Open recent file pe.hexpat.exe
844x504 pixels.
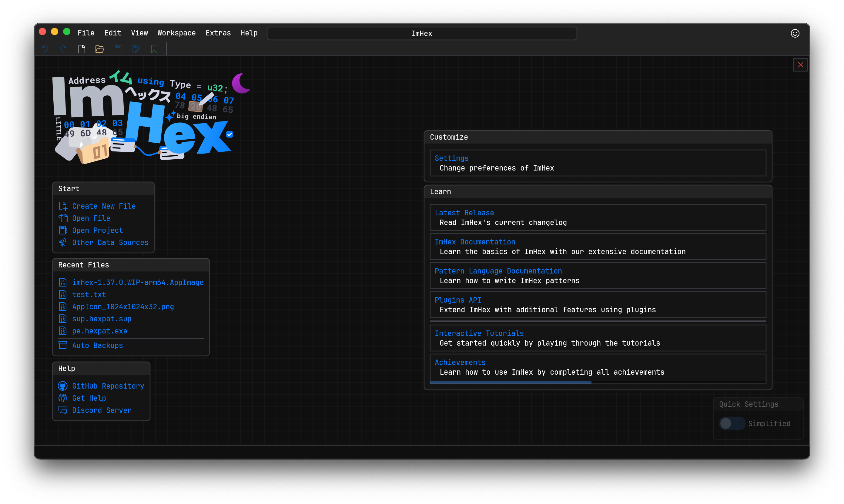point(100,331)
